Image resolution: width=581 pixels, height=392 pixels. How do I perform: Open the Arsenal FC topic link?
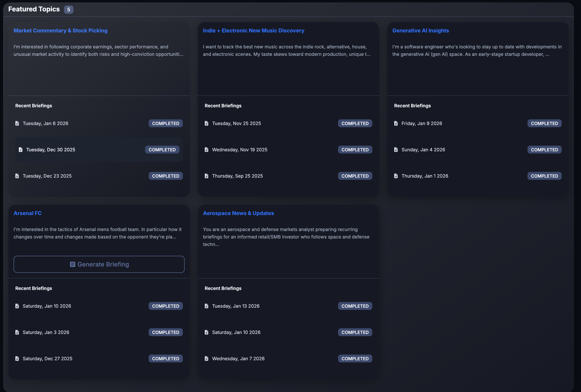pos(27,213)
